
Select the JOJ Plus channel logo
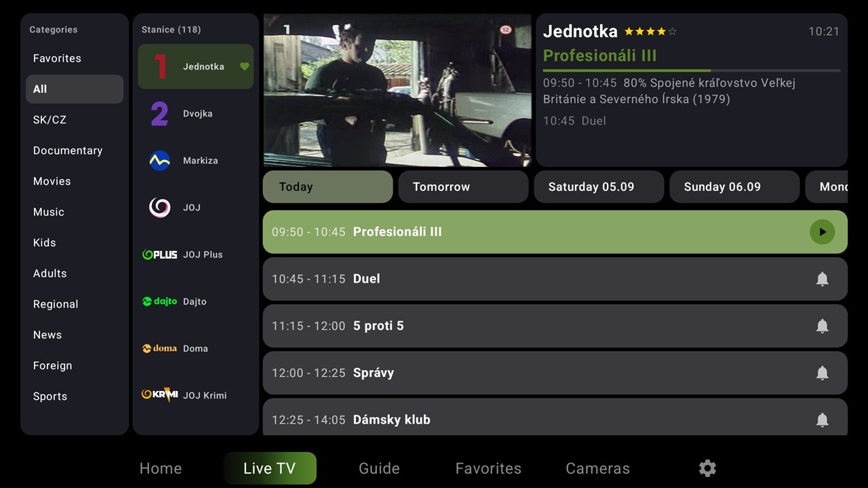click(159, 255)
